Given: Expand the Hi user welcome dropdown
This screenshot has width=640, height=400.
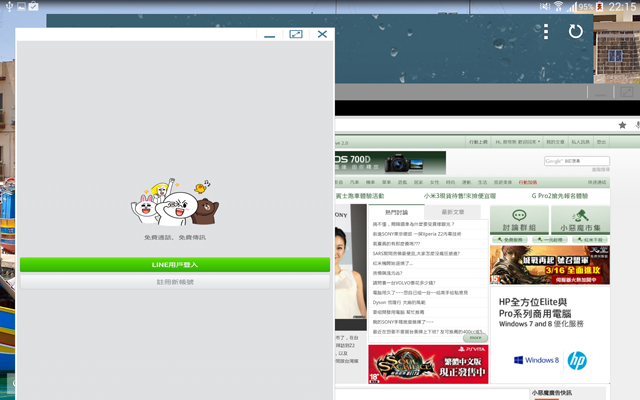Looking at the screenshot, I should (517, 142).
